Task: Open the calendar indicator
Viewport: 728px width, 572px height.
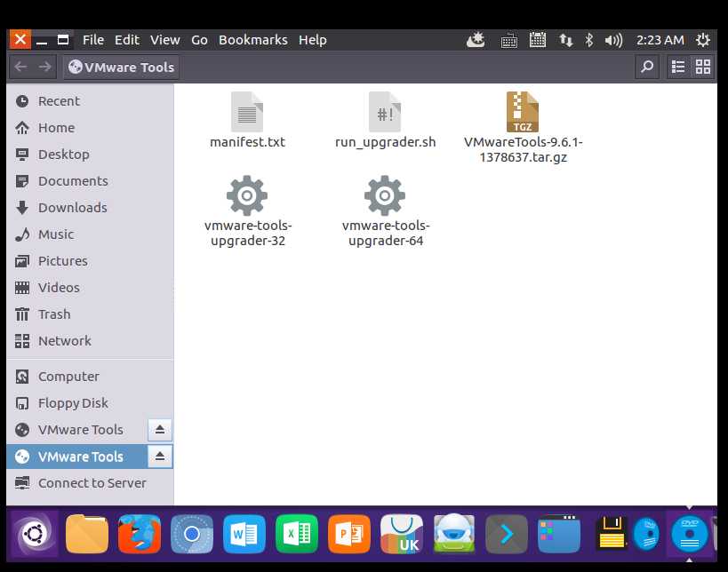Action: pyautogui.click(x=537, y=40)
